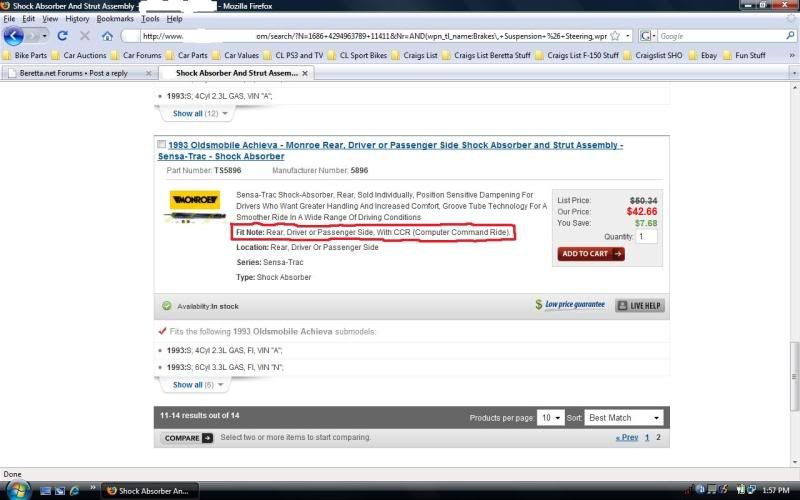The image size is (800, 500).
Task: Launch Internet Explorer from quick launch
Action: (x=74, y=491)
